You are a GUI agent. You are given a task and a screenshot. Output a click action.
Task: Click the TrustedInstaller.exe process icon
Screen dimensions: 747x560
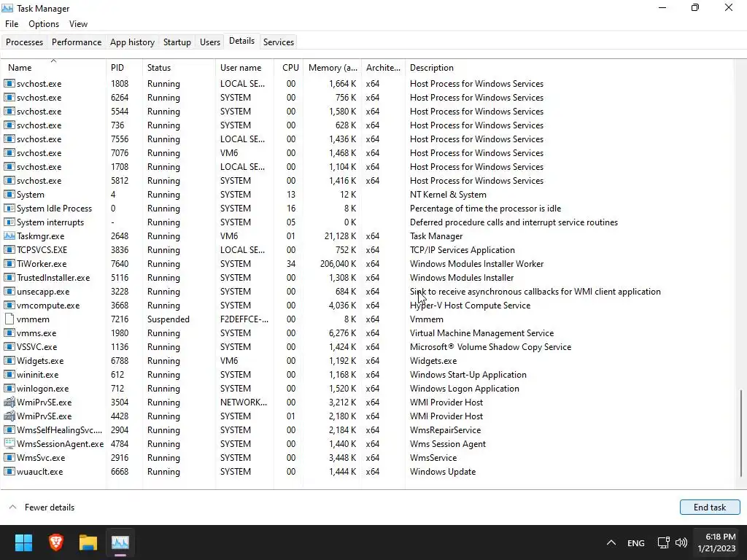coord(9,277)
